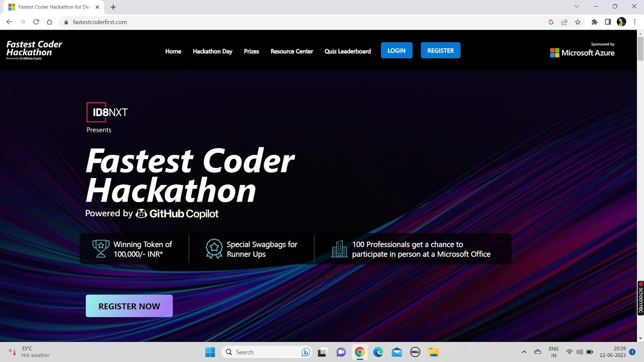The width and height of the screenshot is (644, 362).
Task: Open the Chrome three-dot menu
Action: point(635,22)
